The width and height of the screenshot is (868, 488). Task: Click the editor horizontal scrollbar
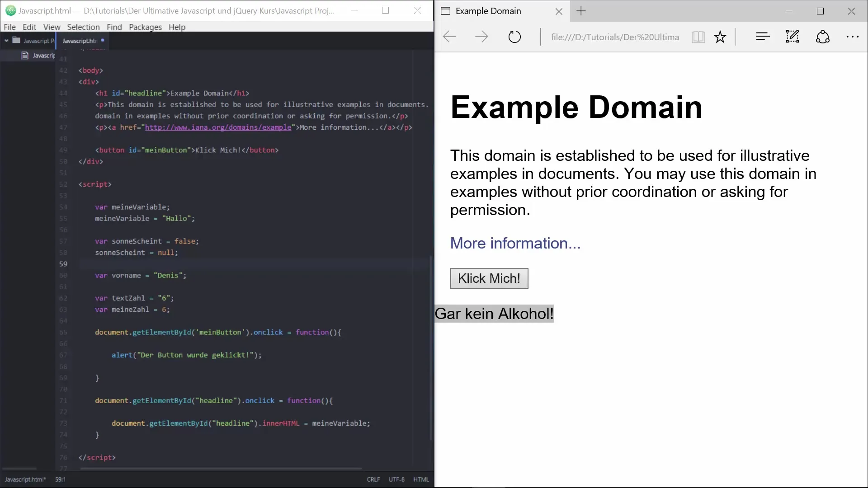[x=220, y=469]
